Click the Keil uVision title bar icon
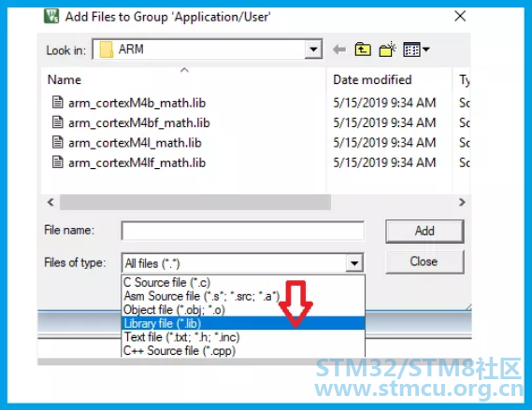532x410 pixels. [51, 16]
